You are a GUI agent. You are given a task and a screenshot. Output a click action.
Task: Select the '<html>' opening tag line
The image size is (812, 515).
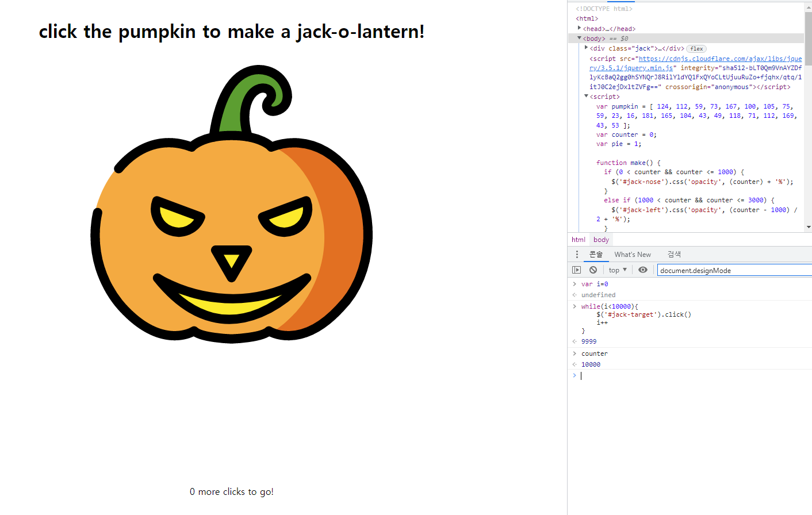coord(587,18)
